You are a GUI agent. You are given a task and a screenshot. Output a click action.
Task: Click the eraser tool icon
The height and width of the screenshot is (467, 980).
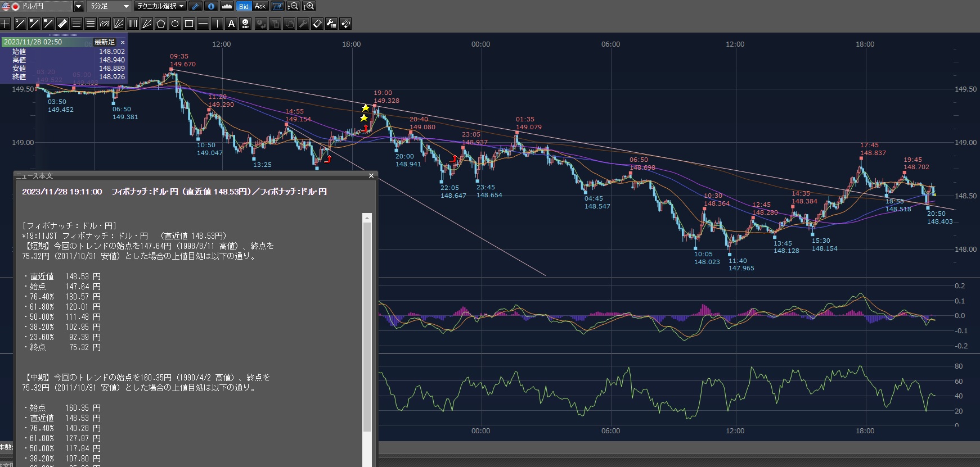(x=317, y=24)
